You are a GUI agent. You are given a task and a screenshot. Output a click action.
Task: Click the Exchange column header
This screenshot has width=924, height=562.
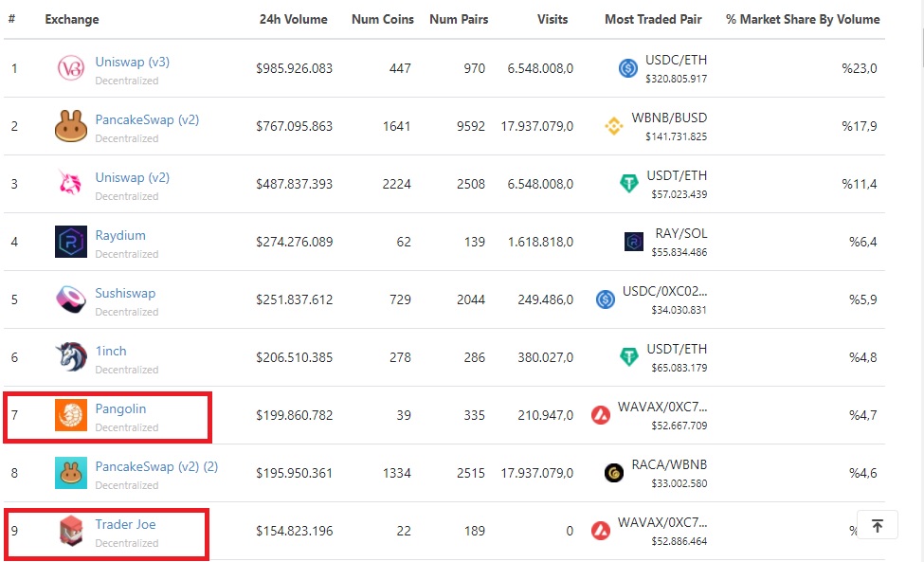pos(72,20)
